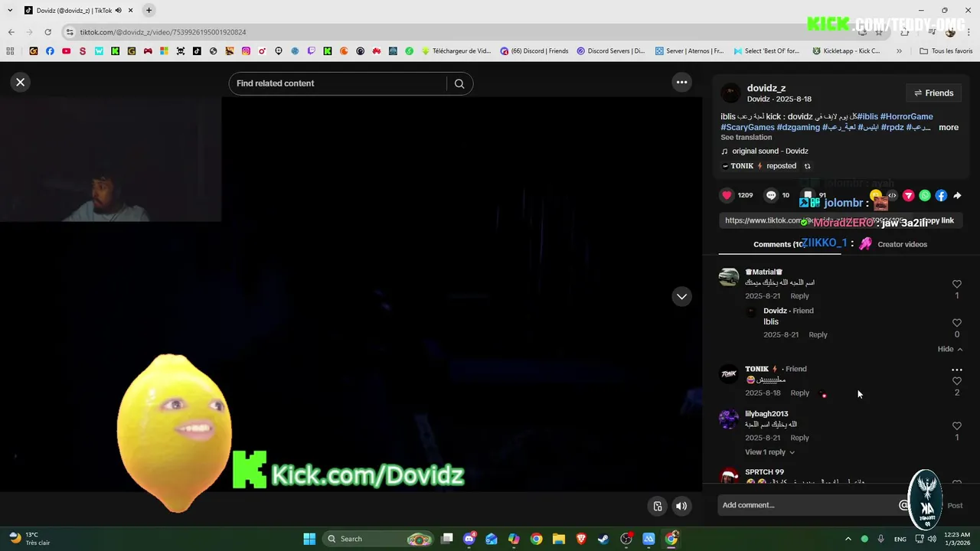Go back with the browser arrow
The image size is (980, 551).
11,32
